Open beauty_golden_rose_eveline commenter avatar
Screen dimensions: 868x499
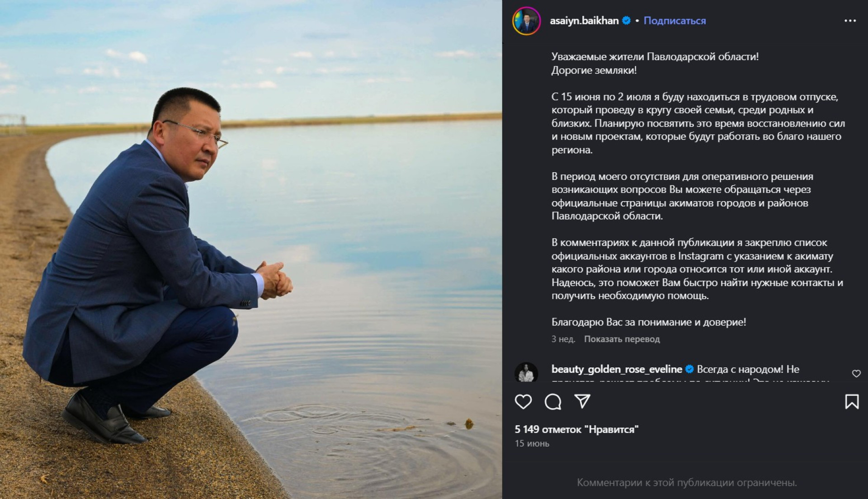(x=526, y=372)
